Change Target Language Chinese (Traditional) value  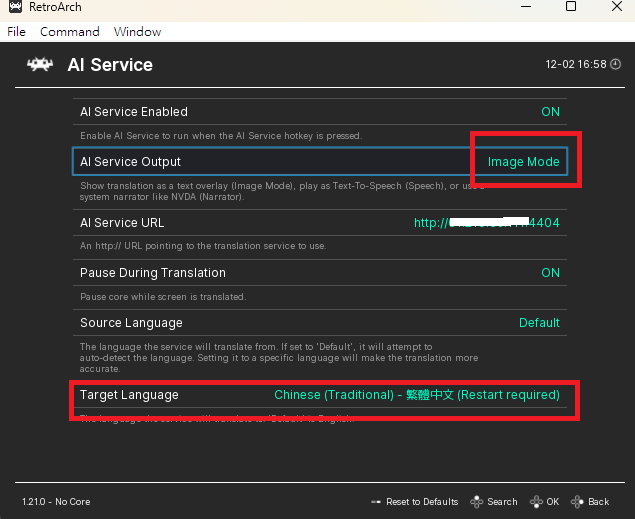pos(417,395)
